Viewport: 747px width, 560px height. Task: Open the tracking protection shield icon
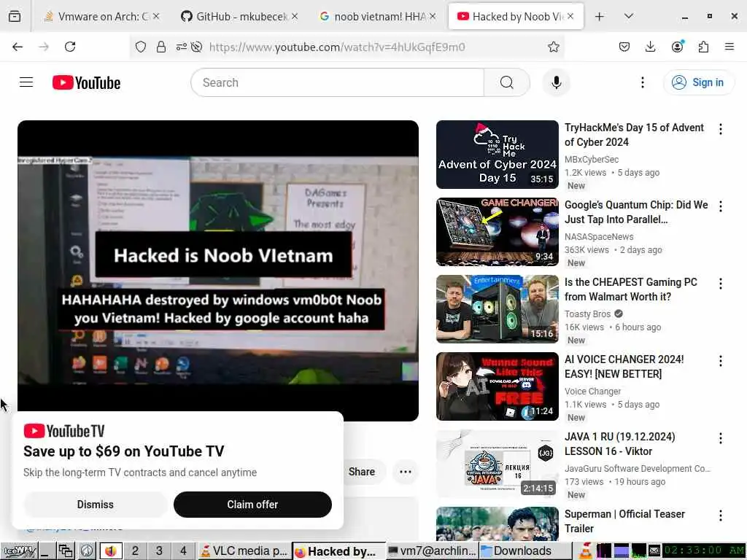click(x=141, y=47)
